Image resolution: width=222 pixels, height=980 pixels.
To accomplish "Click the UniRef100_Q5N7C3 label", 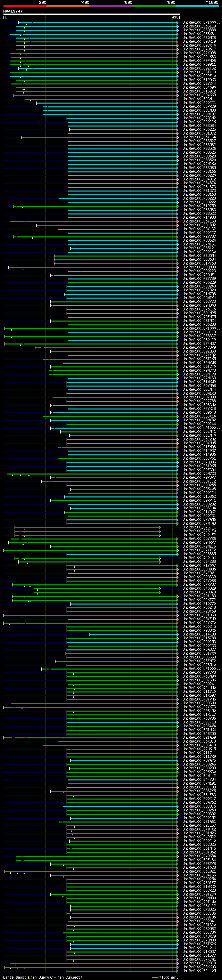I will [199, 473].
